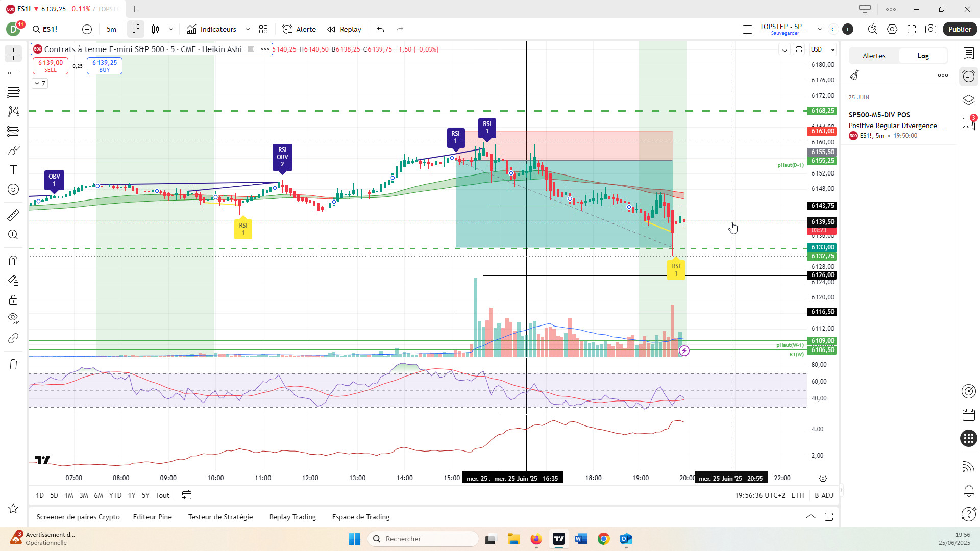Click the 6 143,75 price line label
Screen dimensions: 980x551
(822, 206)
